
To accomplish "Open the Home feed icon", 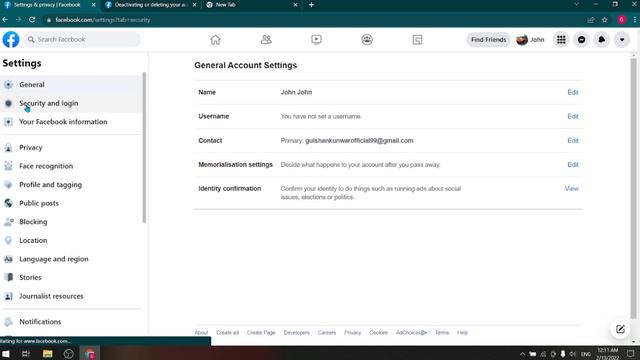I will click(x=216, y=40).
